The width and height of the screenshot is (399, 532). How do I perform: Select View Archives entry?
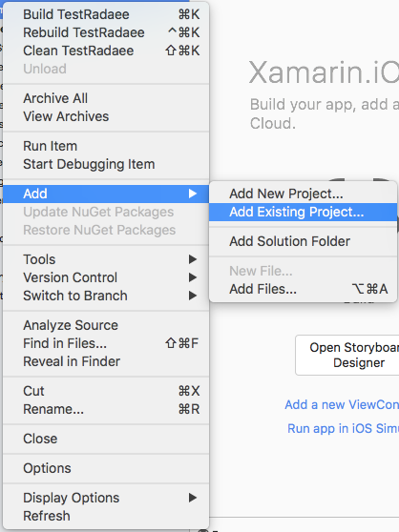pyautogui.click(x=106, y=116)
